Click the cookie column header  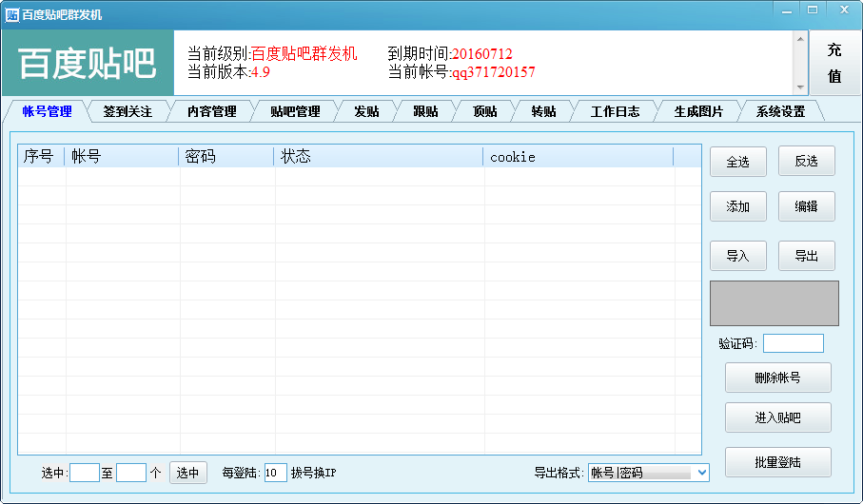click(578, 157)
